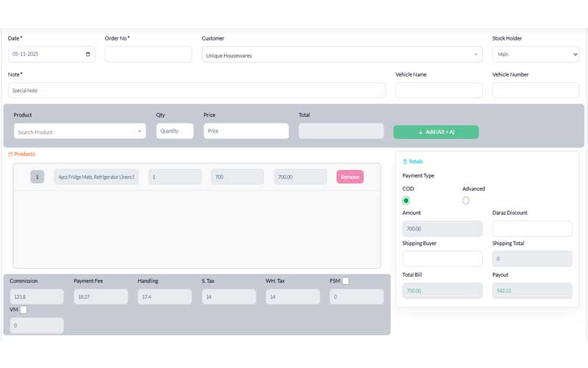The height and width of the screenshot is (368, 588).
Task: Click the product row quantity field showing 1
Action: (x=175, y=177)
